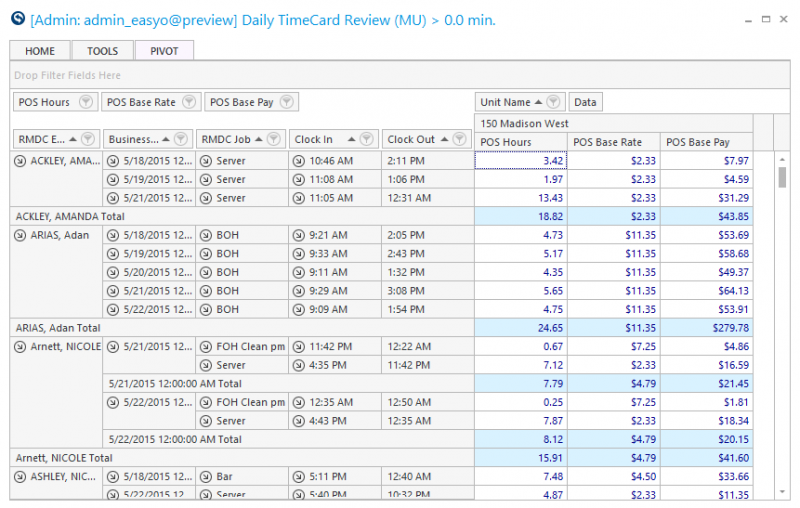Collapse the FOH Clean pm job on 5/21/2015
Screen dimensions: 800x508
(x=206, y=347)
